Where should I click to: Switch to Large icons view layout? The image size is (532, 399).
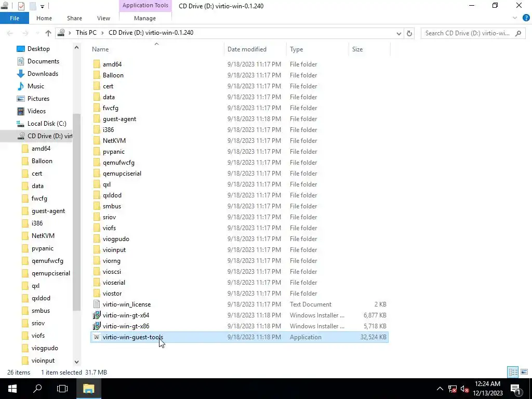tap(524, 372)
